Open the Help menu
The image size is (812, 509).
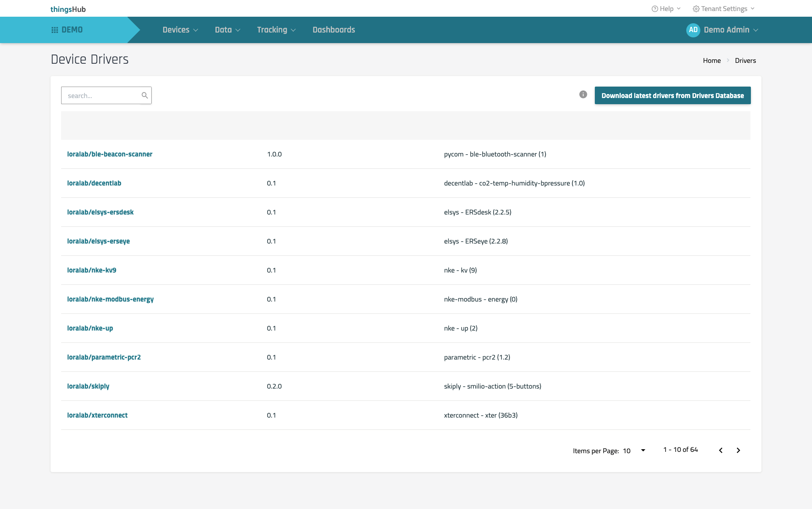(x=666, y=9)
